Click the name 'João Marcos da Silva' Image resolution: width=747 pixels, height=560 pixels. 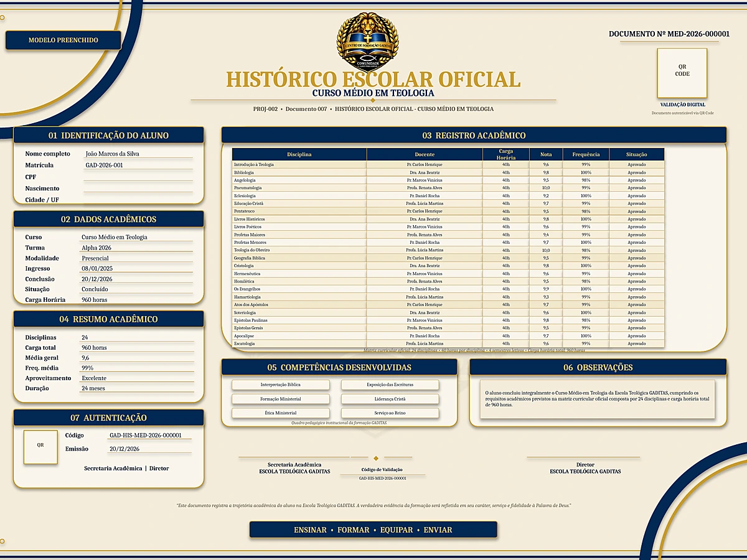[113, 154]
